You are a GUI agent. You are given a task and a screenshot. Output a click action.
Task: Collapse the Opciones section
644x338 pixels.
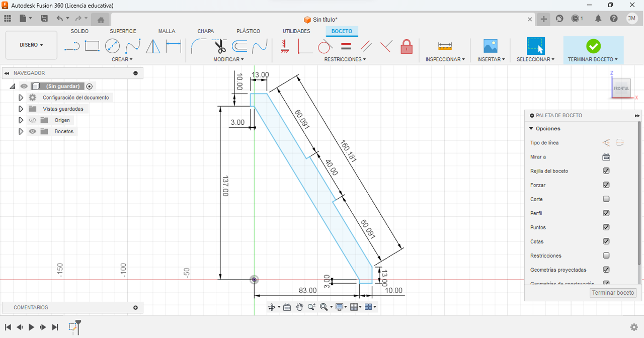531,129
